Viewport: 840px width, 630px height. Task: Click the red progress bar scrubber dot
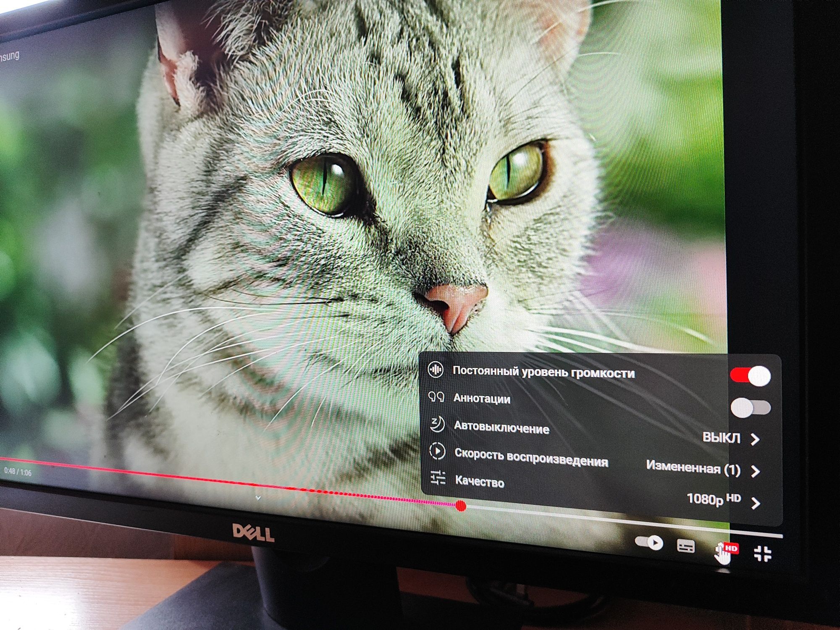tap(461, 506)
